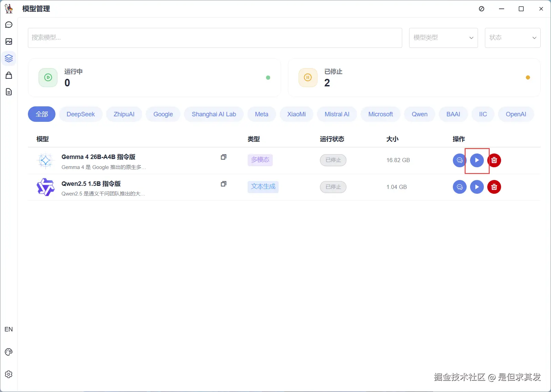The height and width of the screenshot is (392, 551).
Task: Open the chat sidebar icon
Action: click(9, 24)
